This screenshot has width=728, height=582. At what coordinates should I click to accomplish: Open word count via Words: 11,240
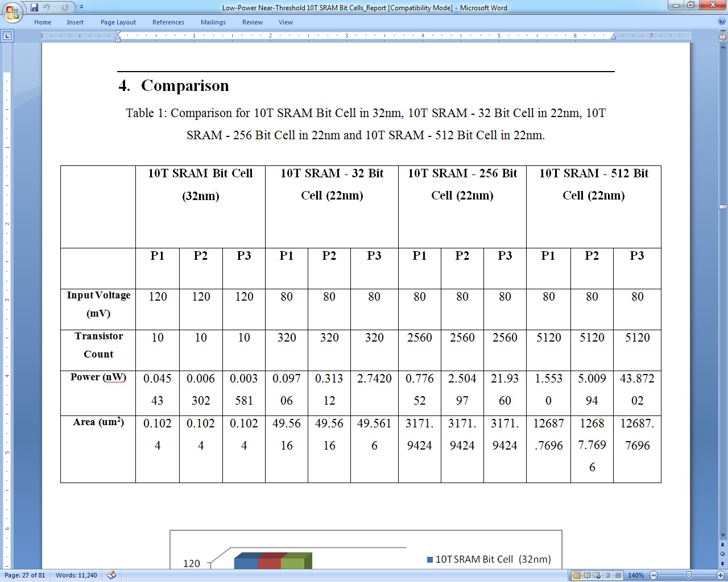[76, 575]
